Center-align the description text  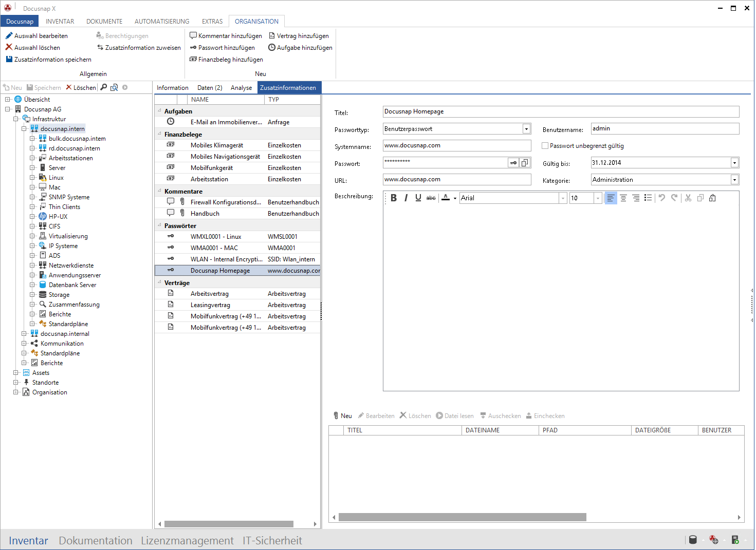[623, 198]
